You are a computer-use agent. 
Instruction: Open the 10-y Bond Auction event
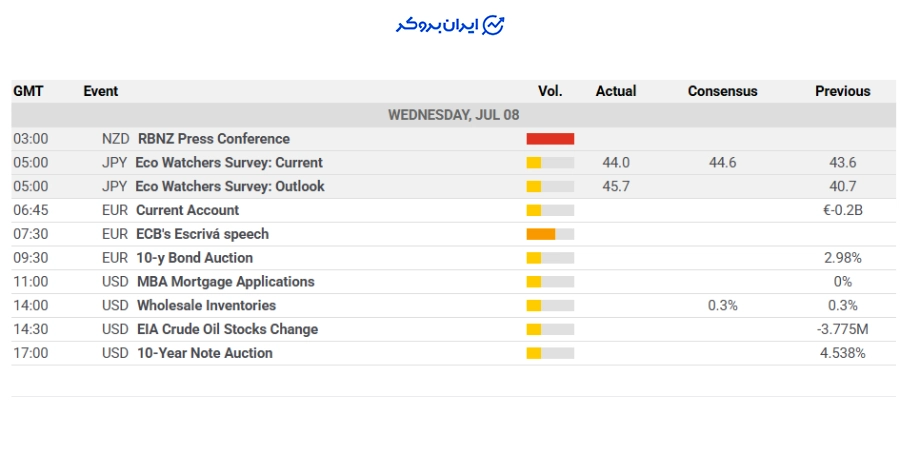pos(194,258)
